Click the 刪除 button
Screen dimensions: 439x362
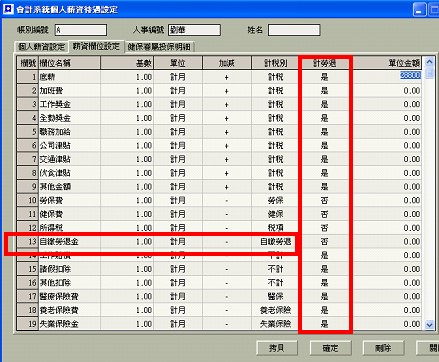point(383,348)
